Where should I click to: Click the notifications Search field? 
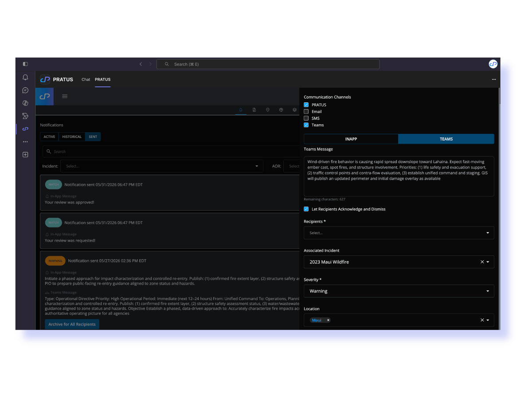pos(171,152)
